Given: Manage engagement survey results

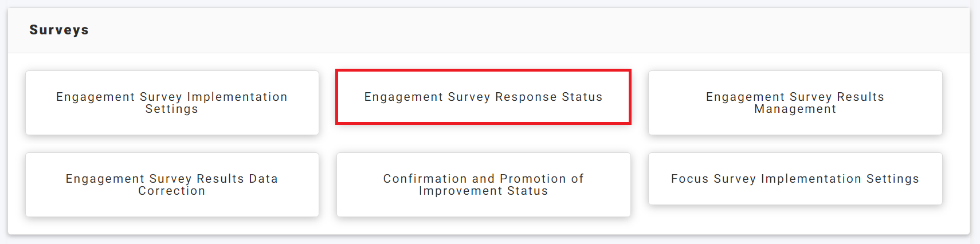Looking at the screenshot, I should [x=795, y=103].
